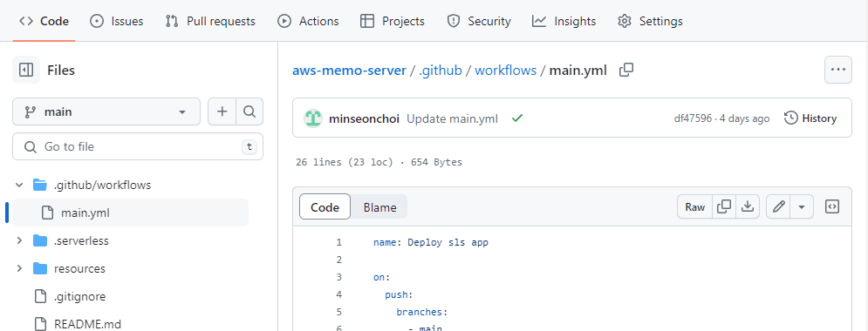This screenshot has height=331, width=868.
Task: Open edit options dropdown arrow
Action: click(x=802, y=206)
